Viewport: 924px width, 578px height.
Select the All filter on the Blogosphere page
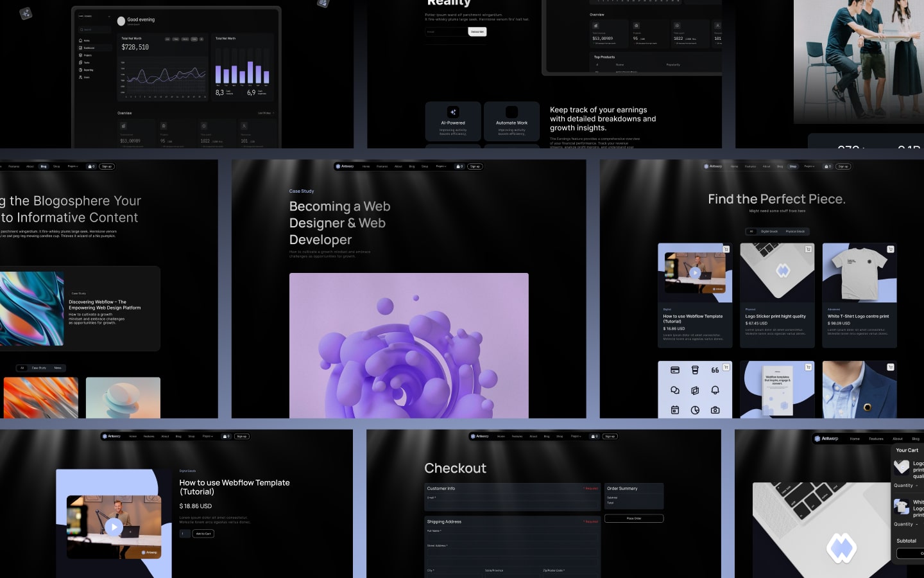(x=22, y=368)
